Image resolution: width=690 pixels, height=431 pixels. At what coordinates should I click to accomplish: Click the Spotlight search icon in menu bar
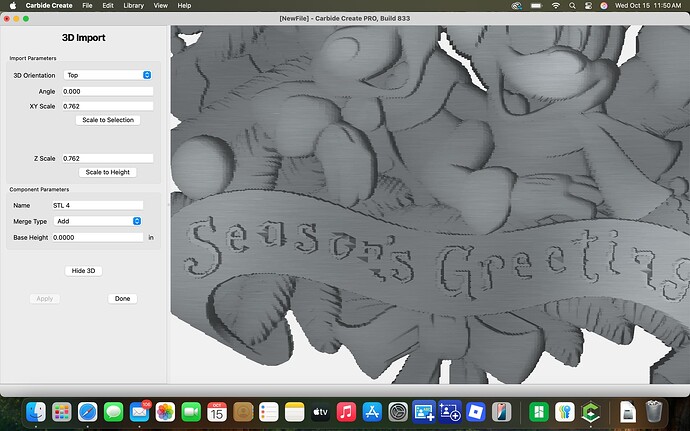tap(572, 6)
